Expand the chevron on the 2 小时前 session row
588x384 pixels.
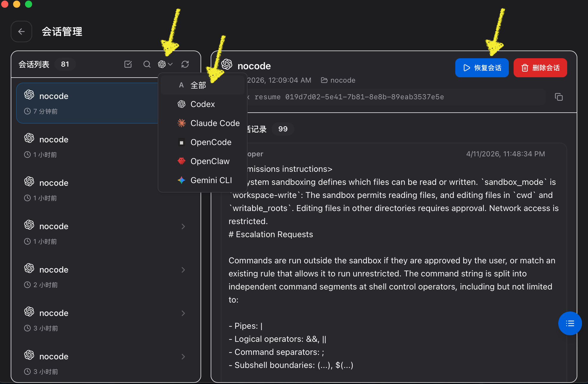(x=183, y=270)
